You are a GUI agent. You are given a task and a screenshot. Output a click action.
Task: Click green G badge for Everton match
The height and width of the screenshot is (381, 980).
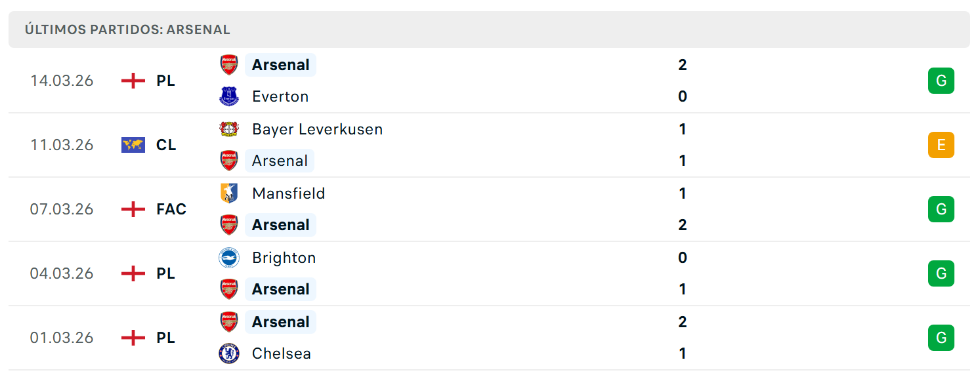click(x=941, y=81)
